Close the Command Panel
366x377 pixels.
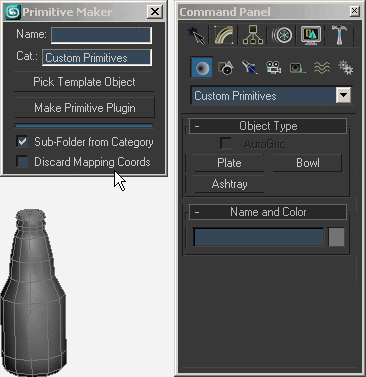354,11
